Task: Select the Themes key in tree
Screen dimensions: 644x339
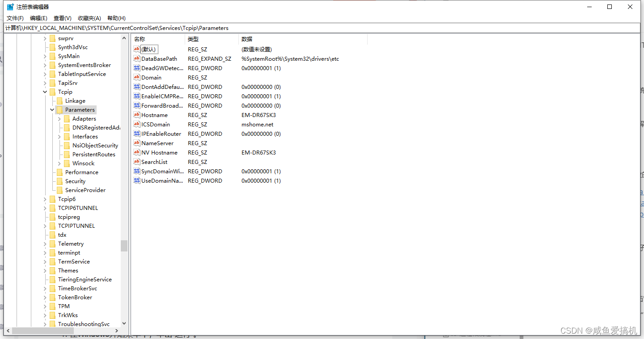Action: (x=68, y=270)
